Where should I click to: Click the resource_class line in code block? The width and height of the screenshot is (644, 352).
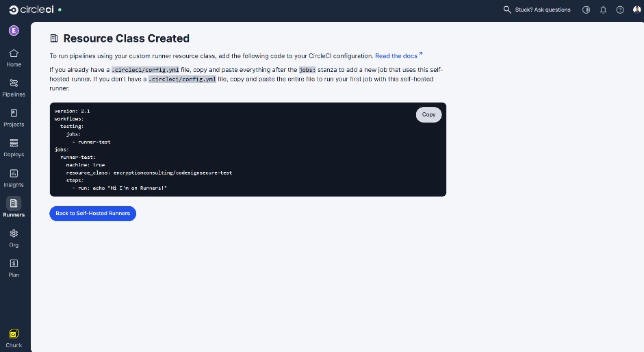(149, 173)
